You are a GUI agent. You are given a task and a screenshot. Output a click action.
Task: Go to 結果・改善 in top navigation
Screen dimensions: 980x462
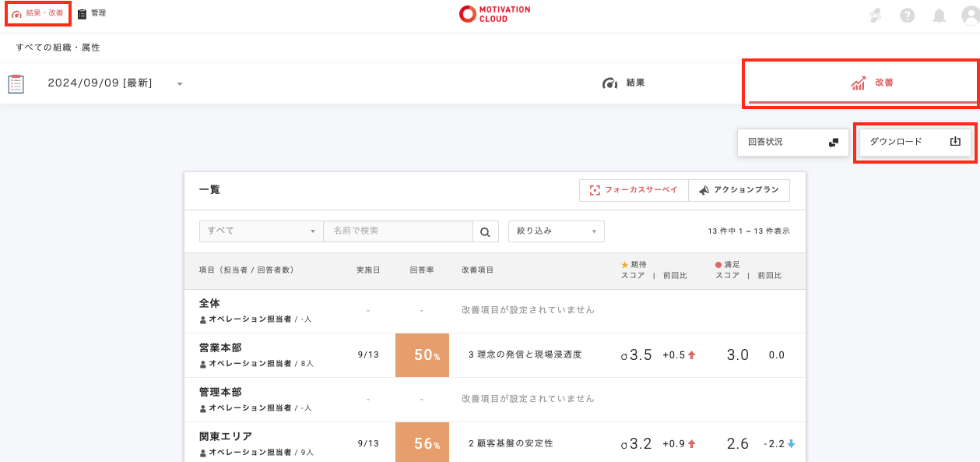(x=38, y=13)
